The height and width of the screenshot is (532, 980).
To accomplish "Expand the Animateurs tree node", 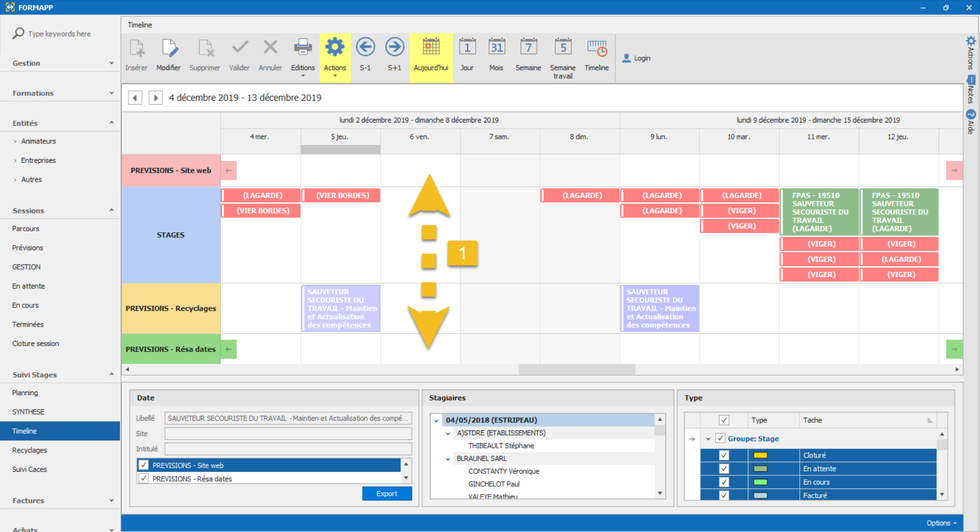I will coord(15,141).
